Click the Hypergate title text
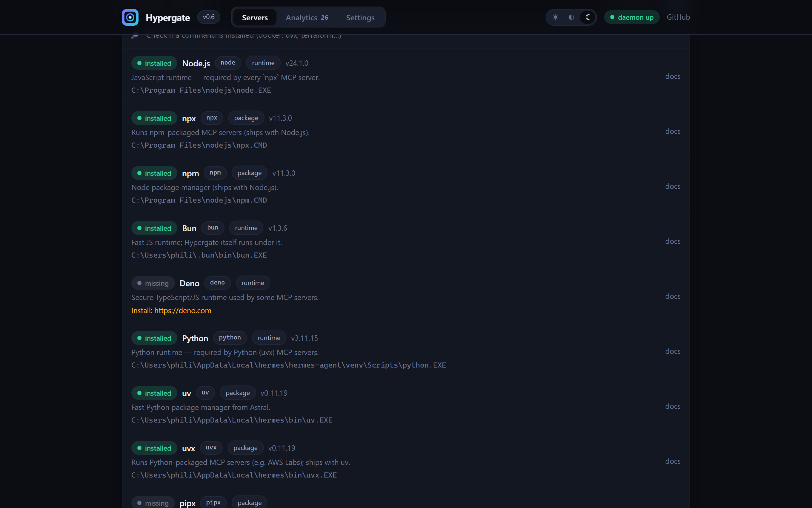 [x=168, y=17]
